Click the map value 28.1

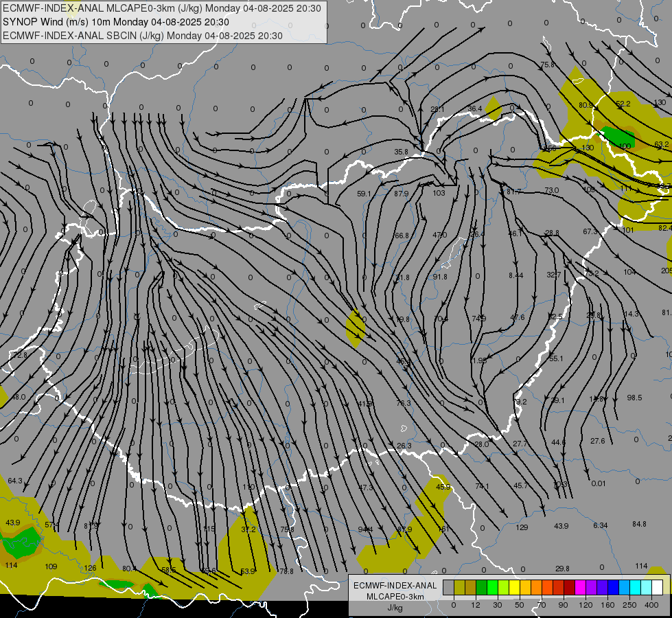[x=437, y=109]
